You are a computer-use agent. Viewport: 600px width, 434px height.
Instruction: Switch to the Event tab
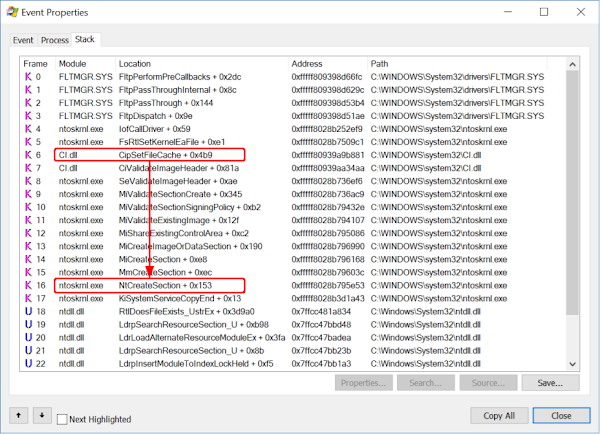(23, 40)
